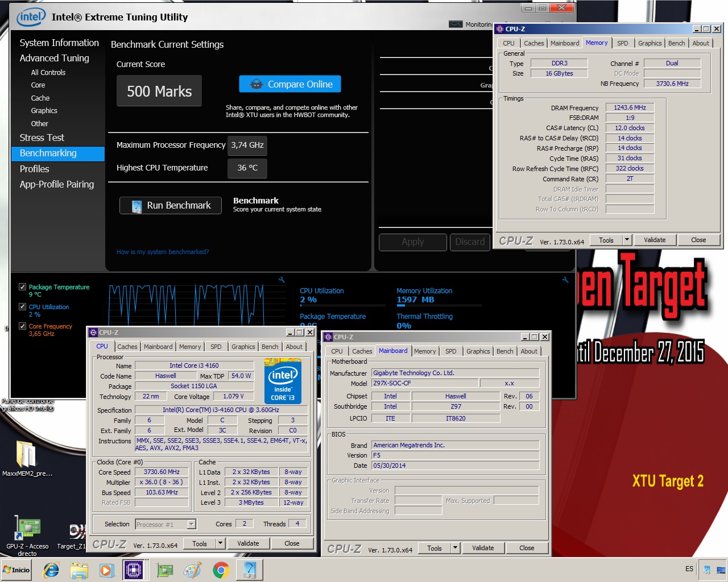Open the Inicio start menu
The image size is (728, 582).
(x=17, y=570)
